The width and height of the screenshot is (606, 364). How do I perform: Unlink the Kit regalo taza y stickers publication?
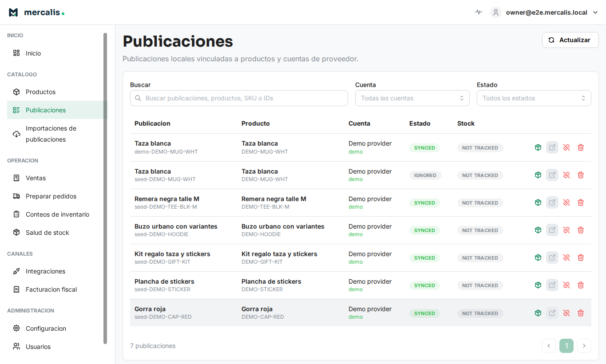point(566,257)
